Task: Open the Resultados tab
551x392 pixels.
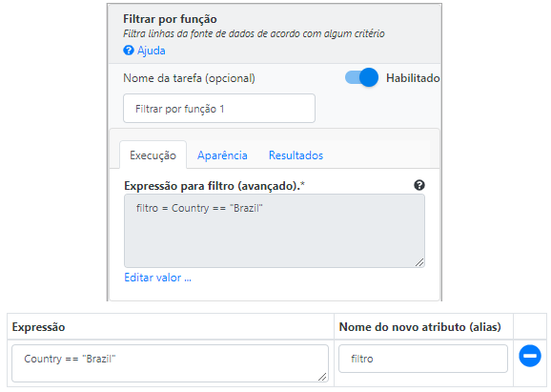Action: pos(296,155)
